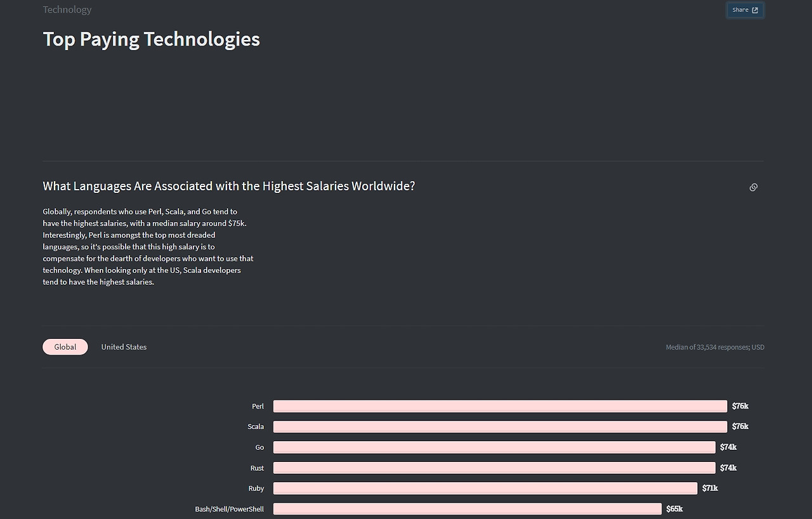Open the Technology breadcrumb link
Viewport: 812px width, 519px height.
coord(67,10)
